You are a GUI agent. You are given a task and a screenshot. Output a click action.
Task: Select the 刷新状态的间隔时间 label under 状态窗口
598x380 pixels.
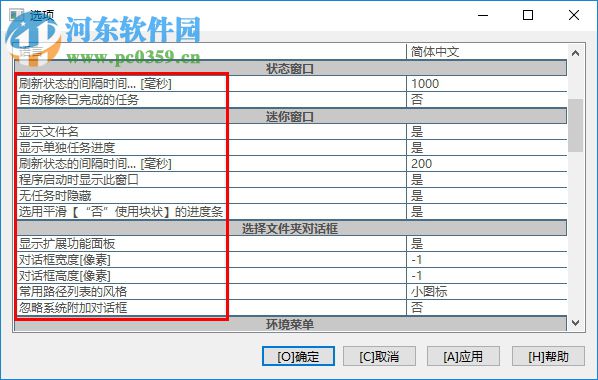pos(95,84)
